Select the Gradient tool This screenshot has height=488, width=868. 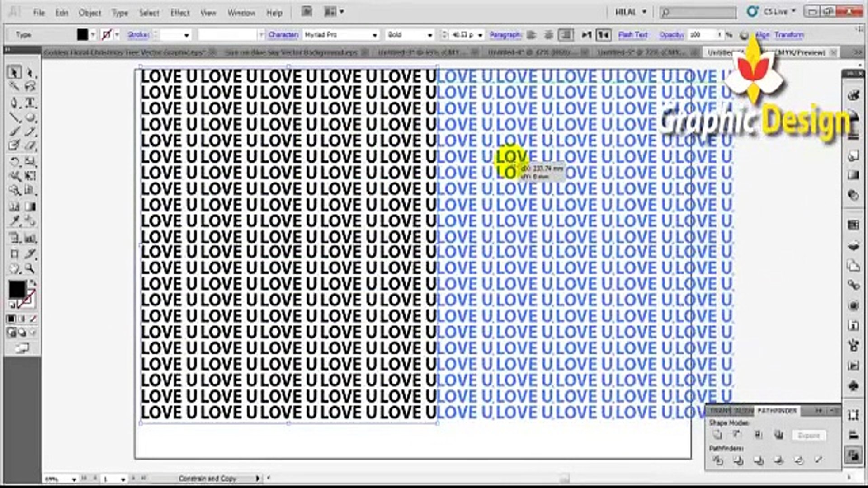tap(30, 207)
